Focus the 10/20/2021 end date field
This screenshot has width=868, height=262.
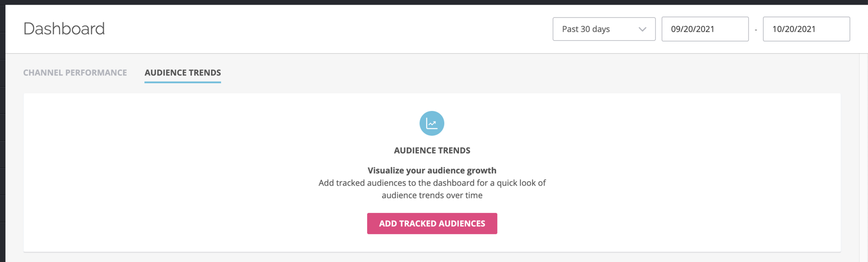coord(806,29)
